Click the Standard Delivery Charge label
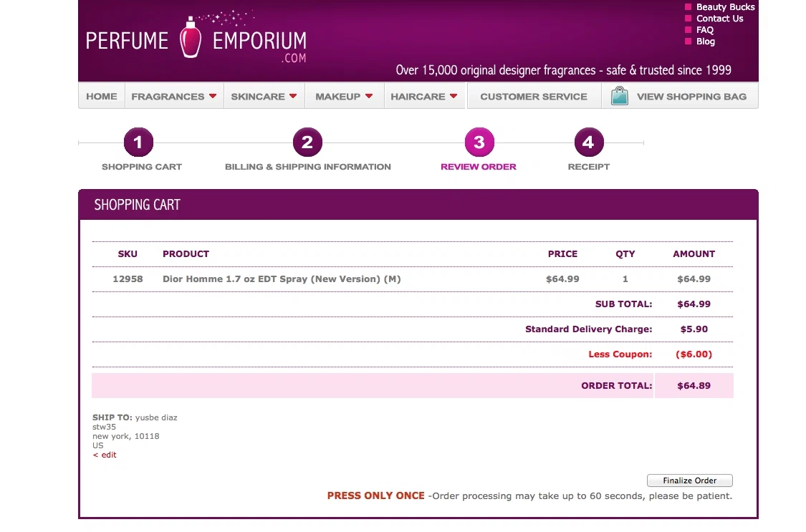Viewport: 806px width, 532px height. pos(589,329)
